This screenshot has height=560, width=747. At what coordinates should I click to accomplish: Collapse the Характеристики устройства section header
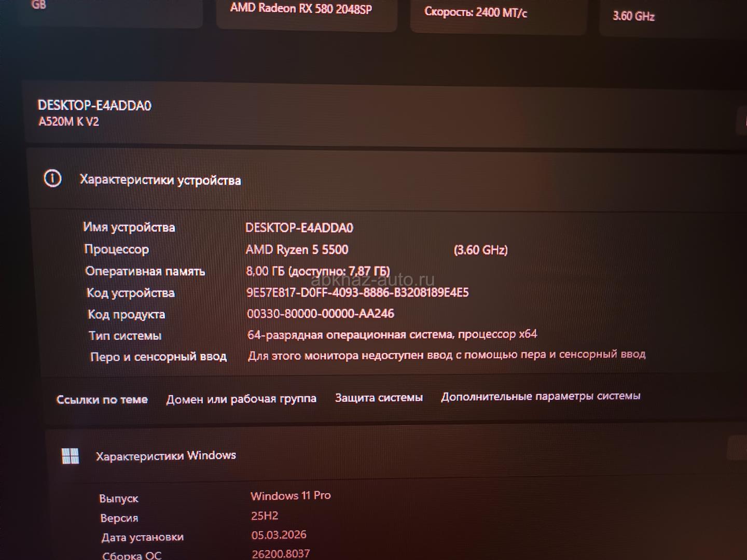pyautogui.click(x=160, y=180)
